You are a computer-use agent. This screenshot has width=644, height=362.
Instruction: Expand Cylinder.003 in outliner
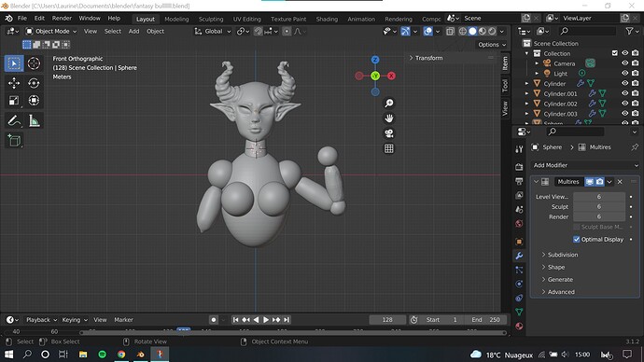tap(527, 113)
